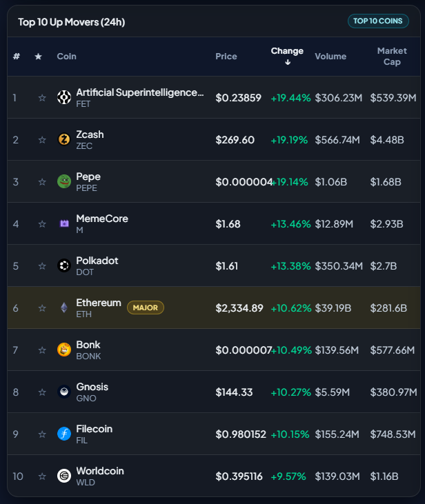The image size is (425, 504).
Task: Click Pepe market cap $1.68B
Action: coord(386,182)
